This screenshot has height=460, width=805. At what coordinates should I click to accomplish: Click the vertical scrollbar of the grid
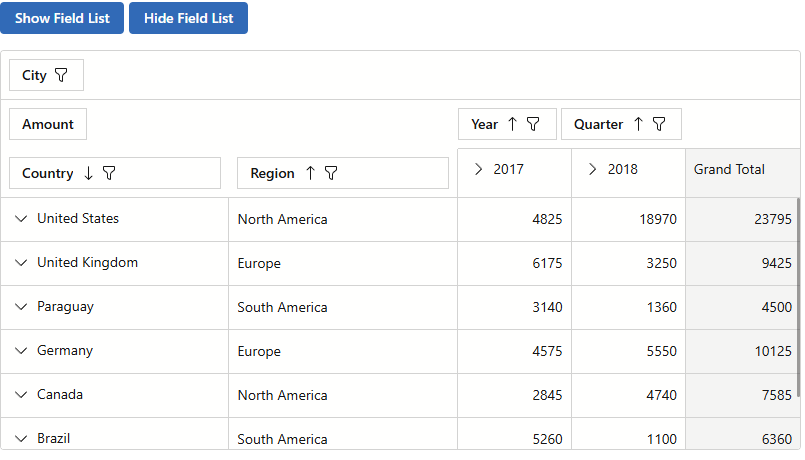[797, 300]
